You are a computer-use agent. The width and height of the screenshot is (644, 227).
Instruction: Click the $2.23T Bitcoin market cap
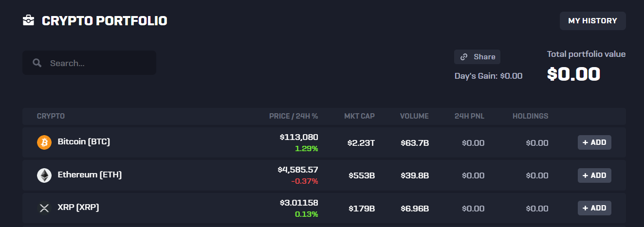[361, 143]
